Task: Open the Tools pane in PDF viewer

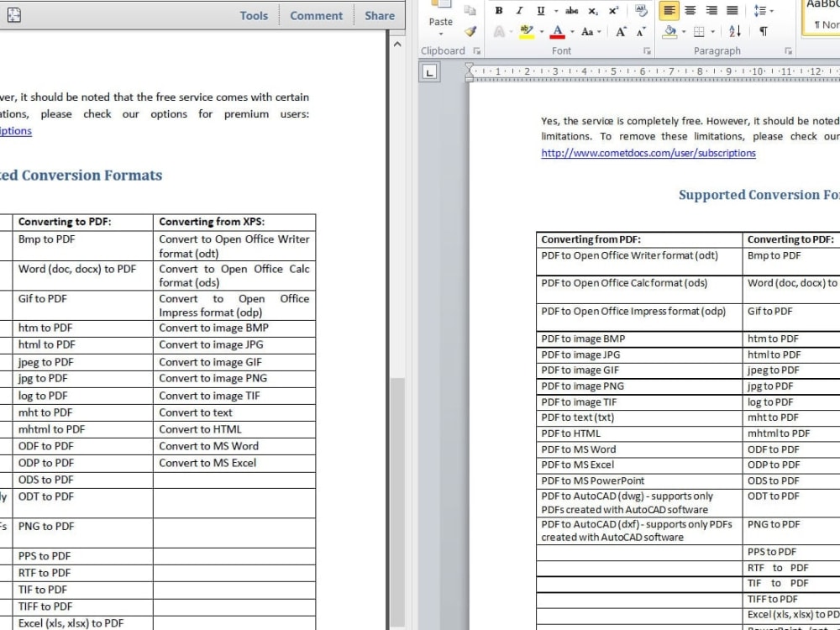Action: (x=254, y=15)
